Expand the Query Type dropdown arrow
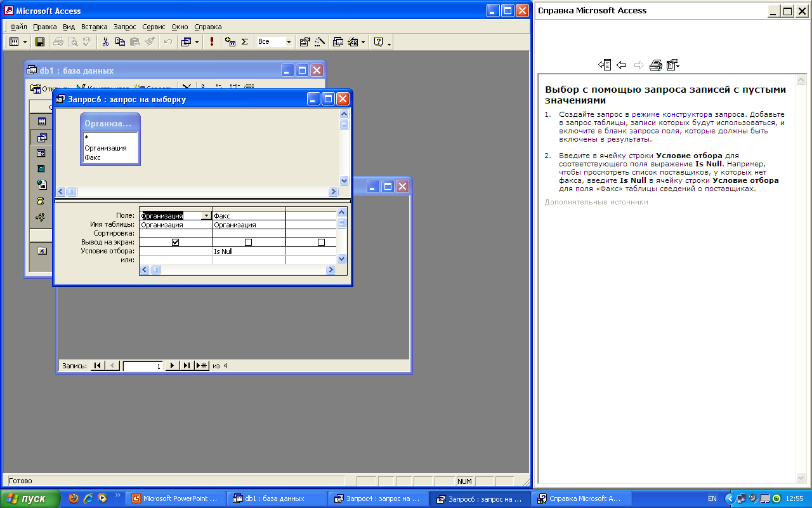812x508 pixels. (197, 42)
